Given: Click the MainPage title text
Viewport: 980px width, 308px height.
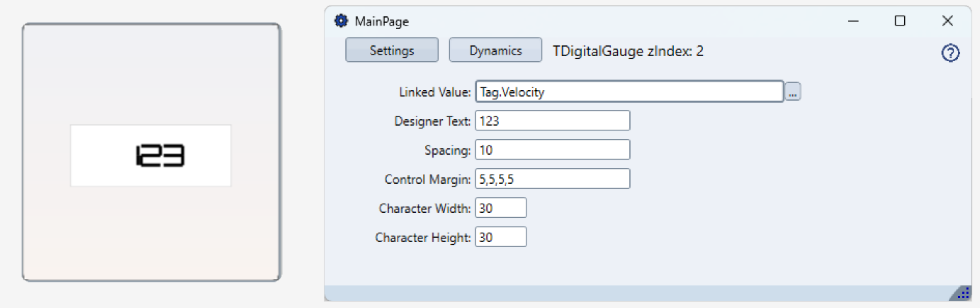Looking at the screenshot, I should click(381, 22).
